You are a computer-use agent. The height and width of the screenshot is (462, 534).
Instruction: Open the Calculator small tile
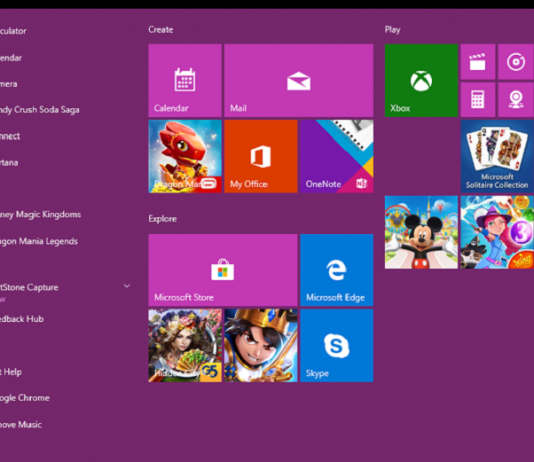tap(478, 99)
